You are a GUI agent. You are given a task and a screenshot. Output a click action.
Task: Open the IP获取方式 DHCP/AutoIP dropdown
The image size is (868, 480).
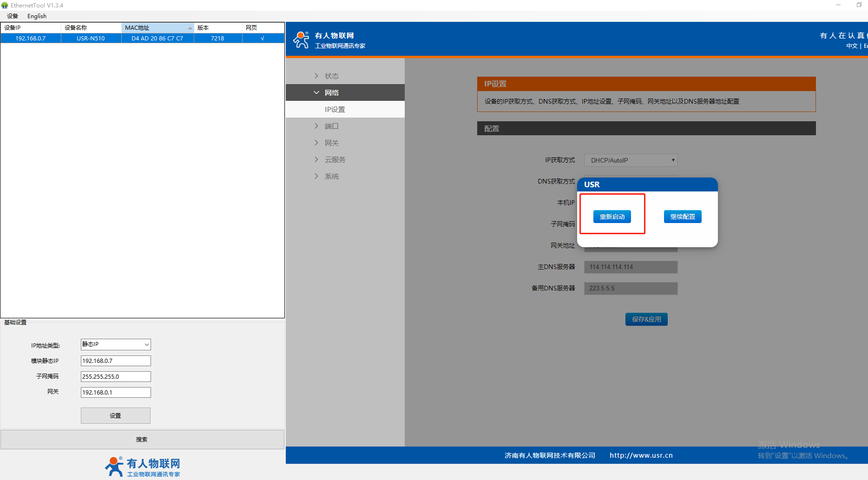[x=631, y=160]
